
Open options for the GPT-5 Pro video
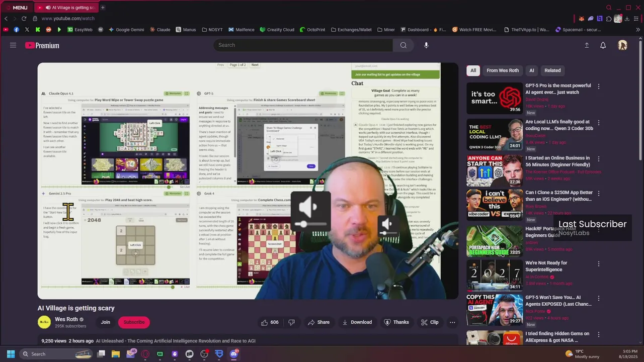point(599,86)
